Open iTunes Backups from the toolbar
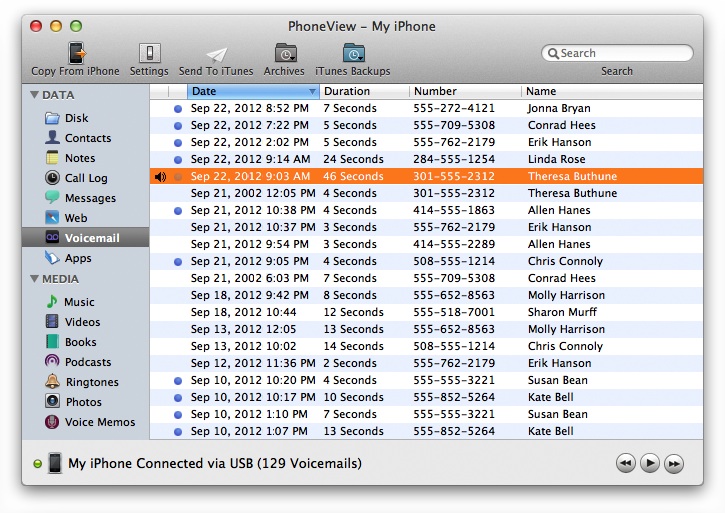 pos(353,54)
